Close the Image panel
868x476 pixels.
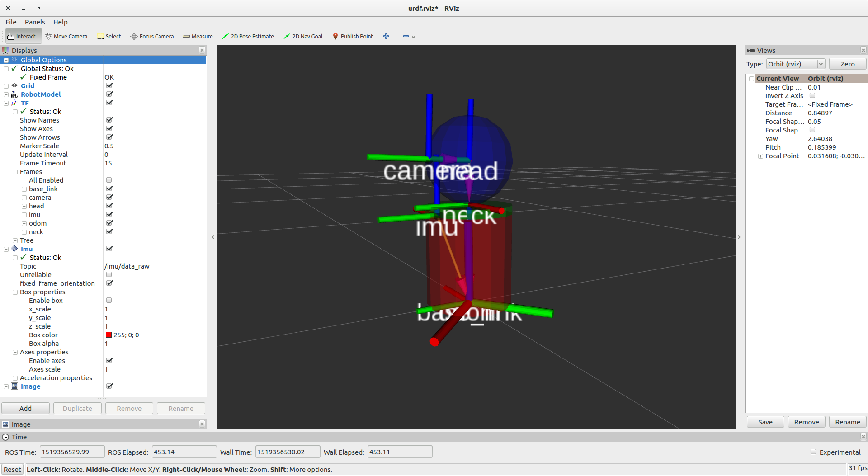(202, 424)
